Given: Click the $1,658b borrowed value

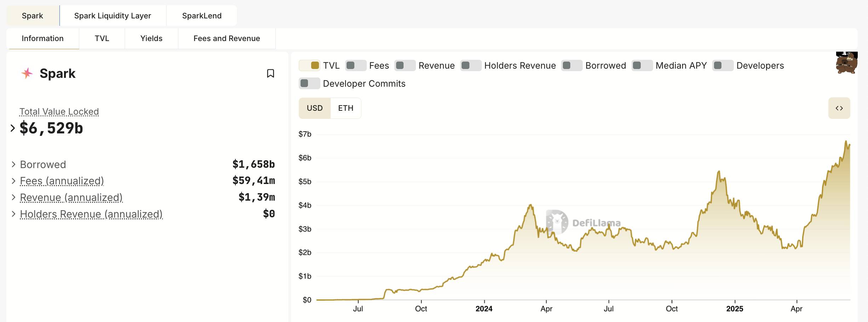Looking at the screenshot, I should (253, 164).
